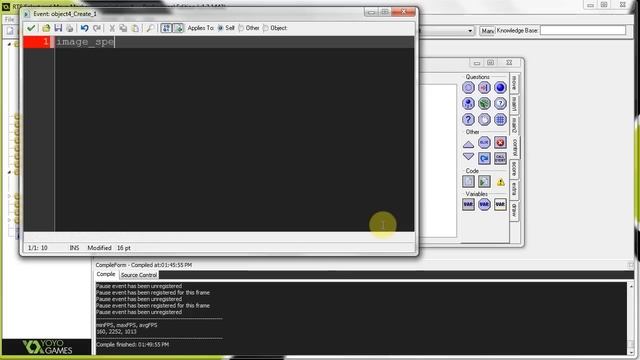Click the Man button beside Knowledge Base
Screen dimensions: 640x360
pyautogui.click(x=487, y=31)
